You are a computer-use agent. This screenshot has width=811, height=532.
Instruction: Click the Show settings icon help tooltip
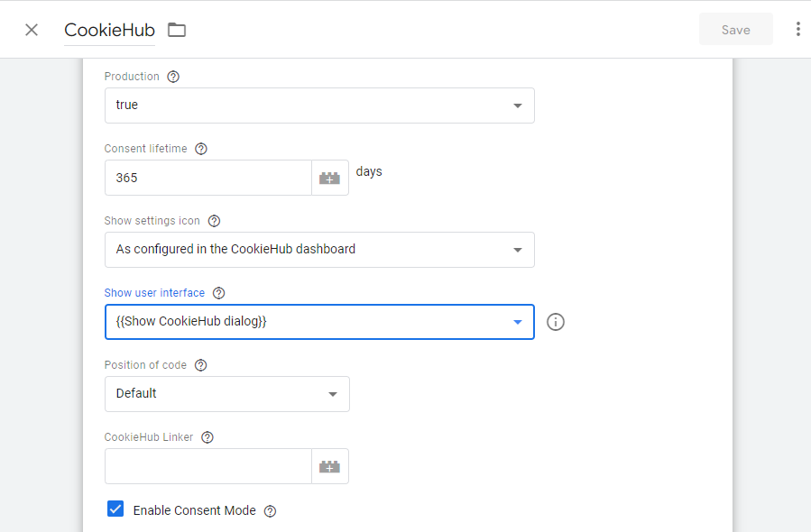pos(214,220)
